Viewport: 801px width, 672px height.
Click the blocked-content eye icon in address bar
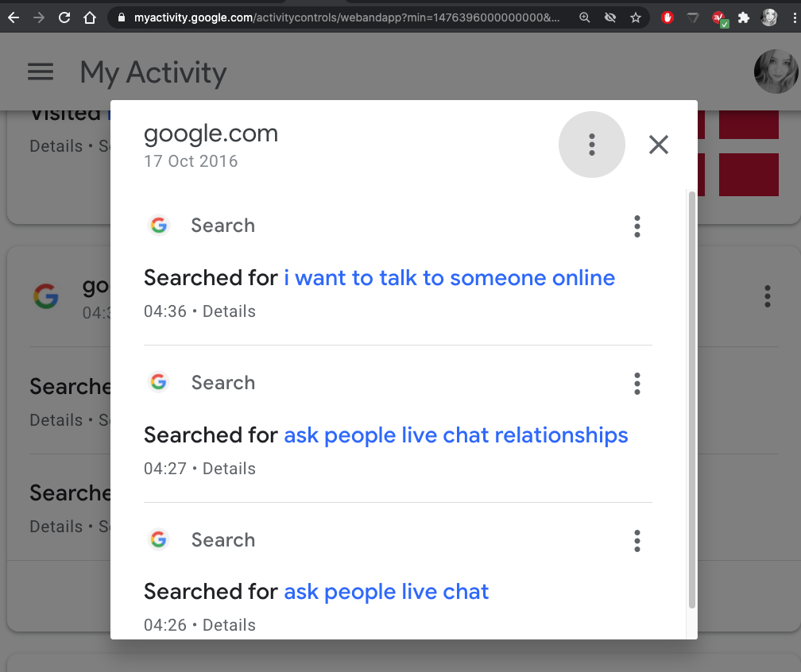(610, 17)
